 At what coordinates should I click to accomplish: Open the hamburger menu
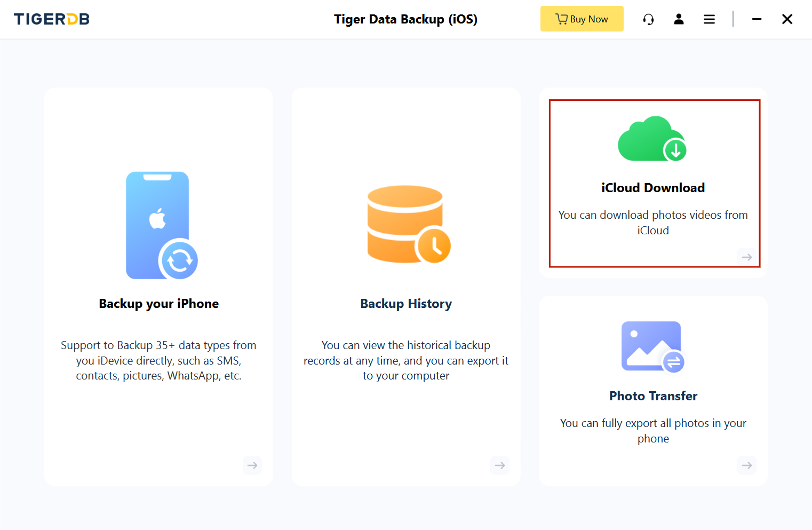click(709, 19)
